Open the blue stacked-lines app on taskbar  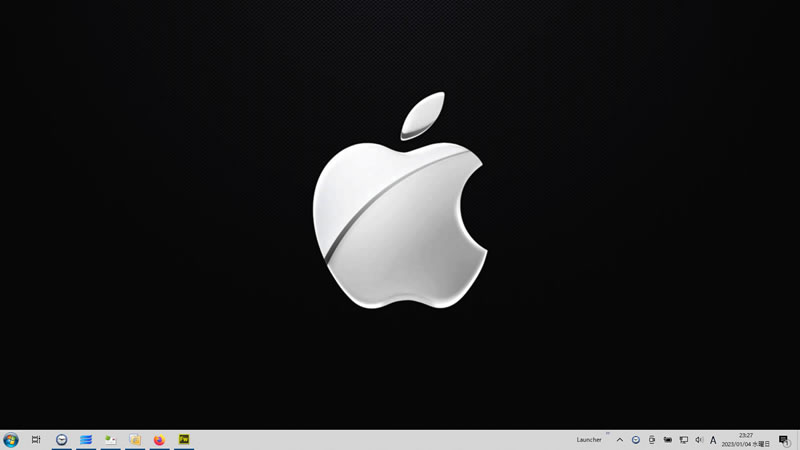(86, 439)
